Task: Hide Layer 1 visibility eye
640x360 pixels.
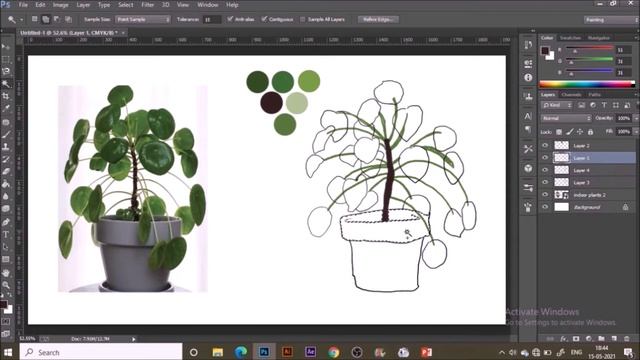Action: [545, 158]
